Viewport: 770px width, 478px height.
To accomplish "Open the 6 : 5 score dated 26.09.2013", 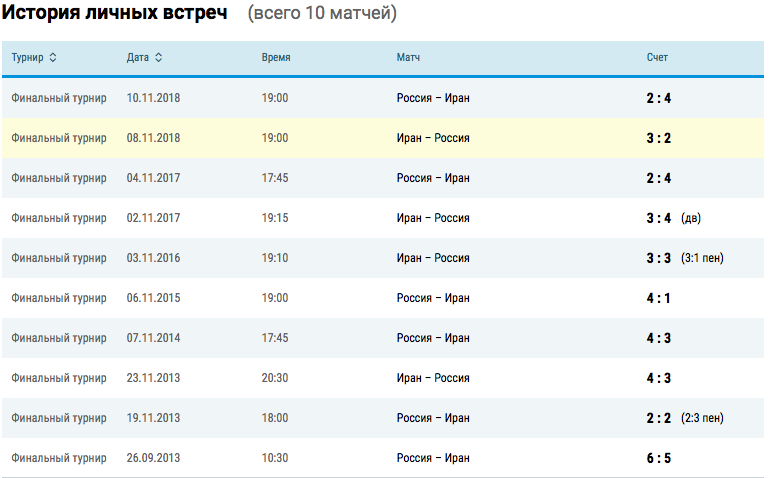I will pyautogui.click(x=659, y=458).
